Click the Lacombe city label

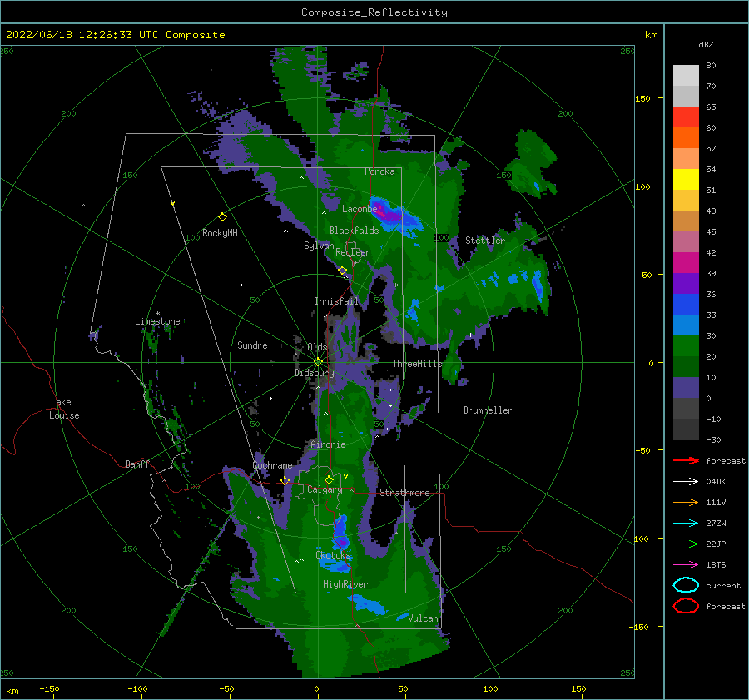pyautogui.click(x=360, y=209)
